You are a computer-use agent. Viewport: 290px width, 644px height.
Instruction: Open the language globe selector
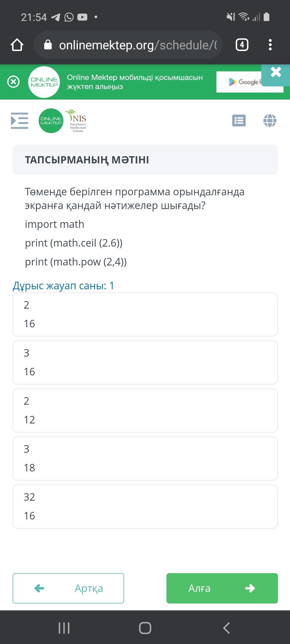pyautogui.click(x=270, y=120)
